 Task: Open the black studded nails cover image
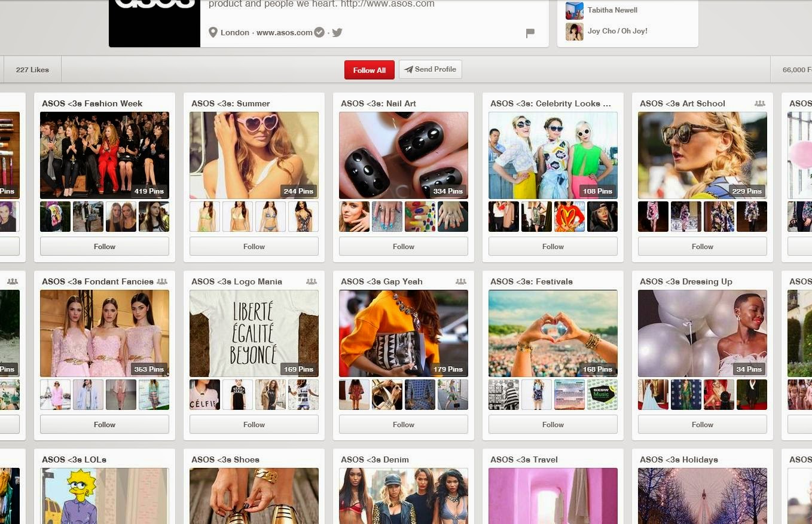pyautogui.click(x=404, y=155)
